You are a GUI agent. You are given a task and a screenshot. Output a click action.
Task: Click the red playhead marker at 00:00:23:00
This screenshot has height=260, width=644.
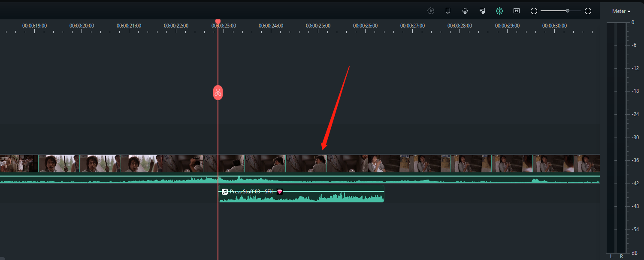click(218, 21)
